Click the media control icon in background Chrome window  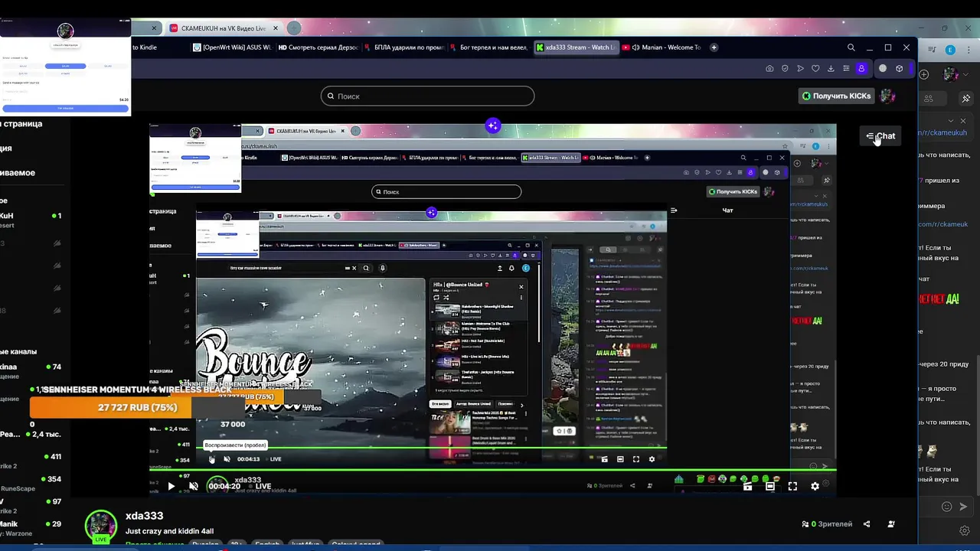[x=932, y=50]
